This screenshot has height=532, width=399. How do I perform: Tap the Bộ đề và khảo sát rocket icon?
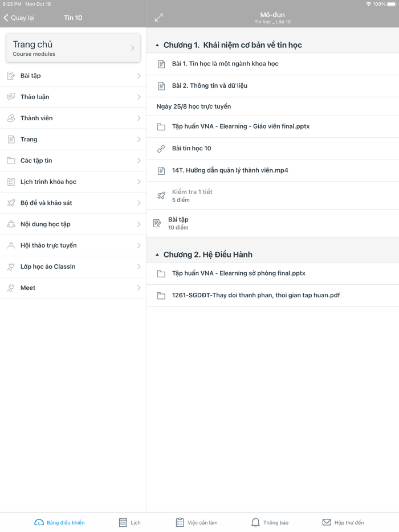coord(11,203)
